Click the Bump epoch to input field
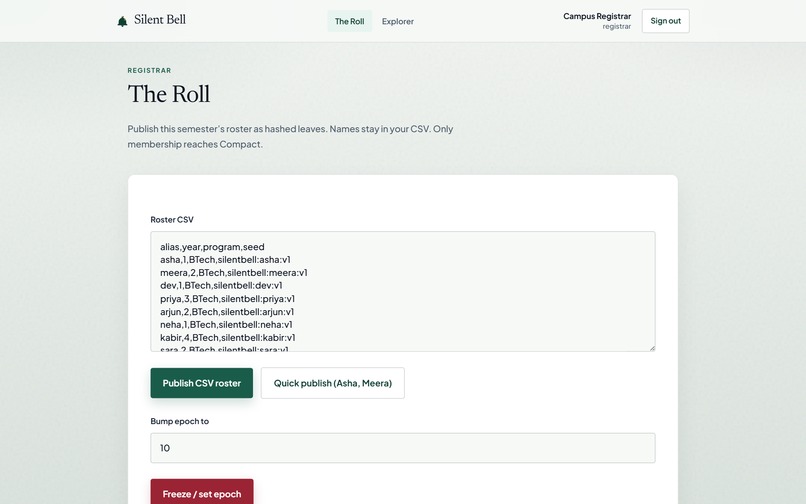This screenshot has width=806, height=504. pos(402,448)
